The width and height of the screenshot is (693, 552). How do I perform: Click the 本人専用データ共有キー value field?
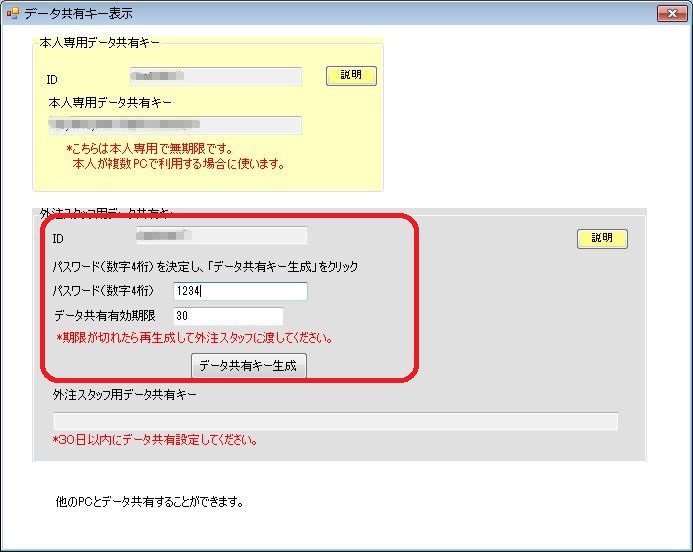(175, 125)
